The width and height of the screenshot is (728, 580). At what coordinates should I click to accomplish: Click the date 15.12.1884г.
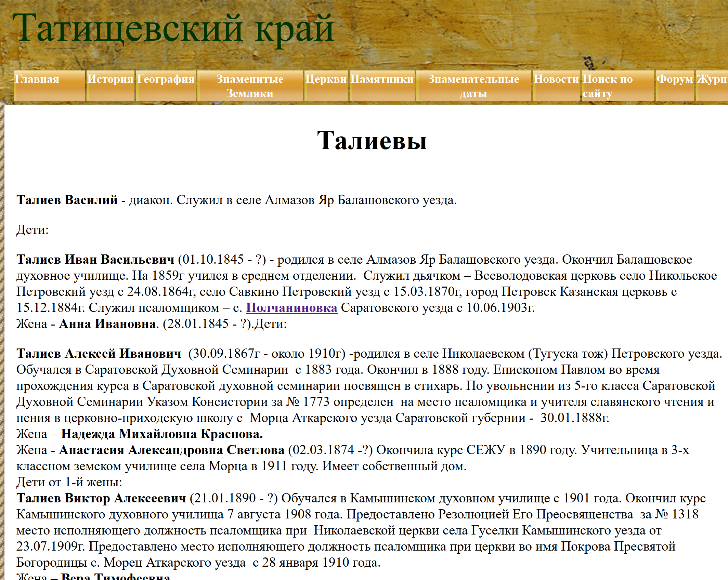51,307
